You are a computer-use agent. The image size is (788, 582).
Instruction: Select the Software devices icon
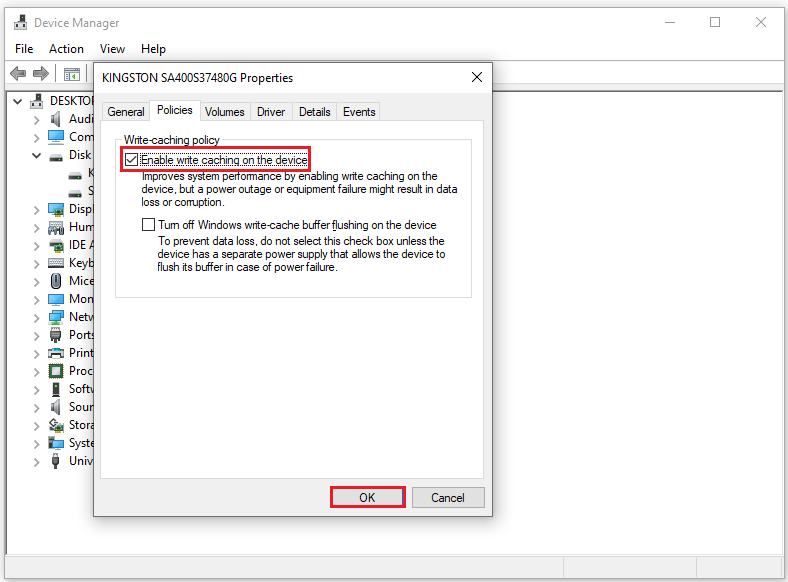(x=56, y=389)
